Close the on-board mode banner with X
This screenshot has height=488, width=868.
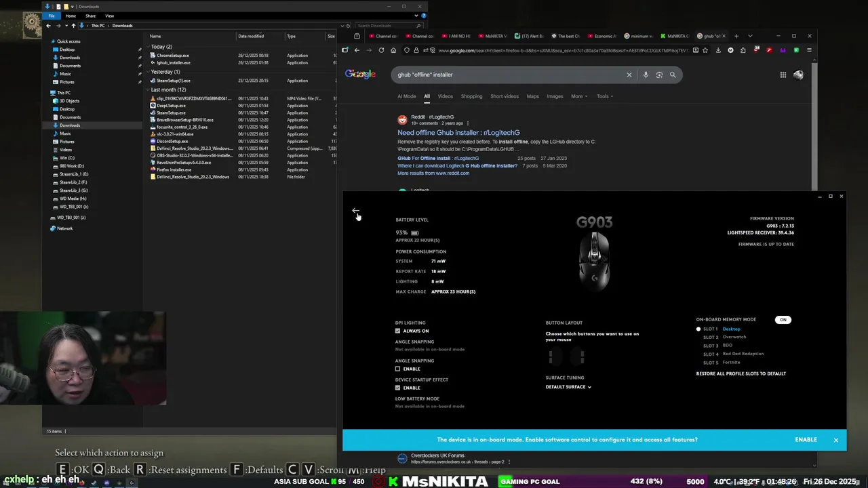(x=835, y=440)
